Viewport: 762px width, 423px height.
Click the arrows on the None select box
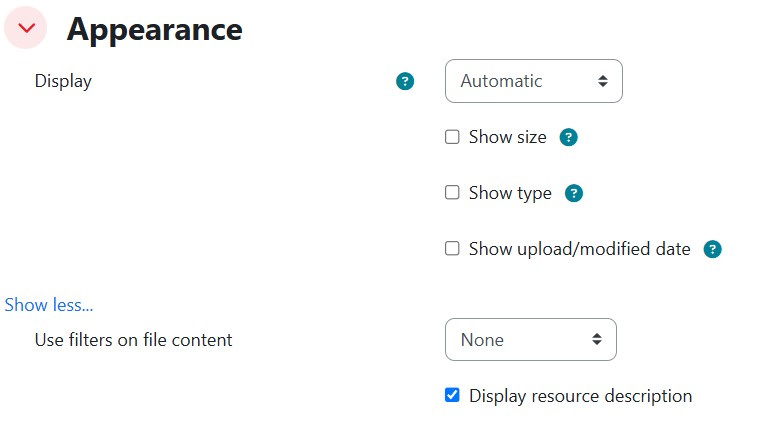[x=597, y=340]
